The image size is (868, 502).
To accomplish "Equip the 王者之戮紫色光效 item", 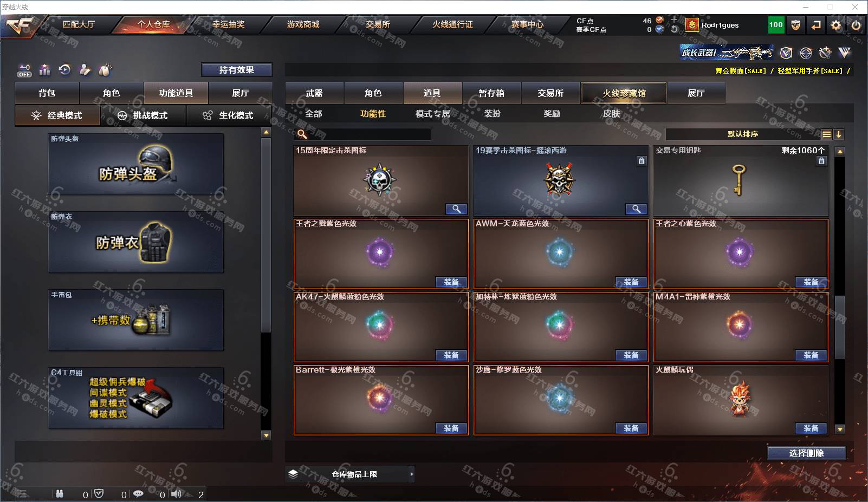I will tap(451, 282).
